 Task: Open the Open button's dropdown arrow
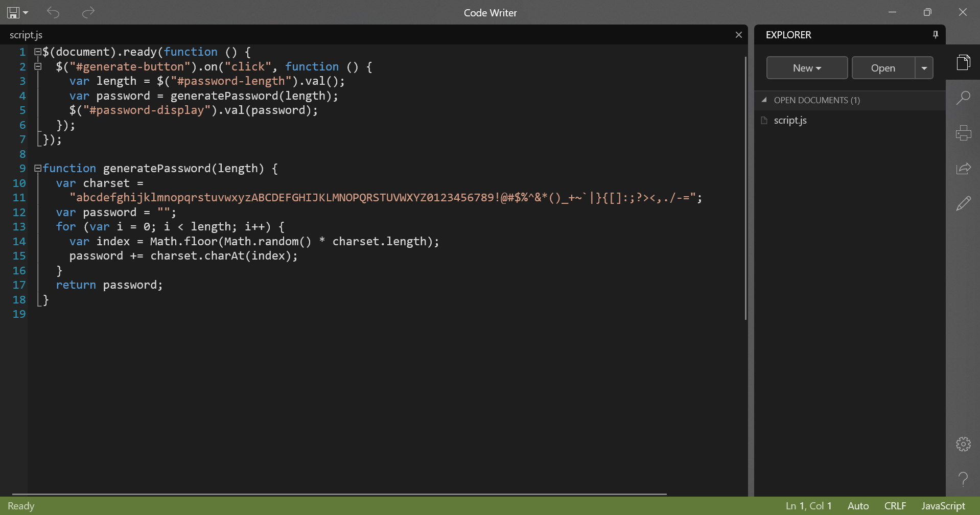coord(924,67)
